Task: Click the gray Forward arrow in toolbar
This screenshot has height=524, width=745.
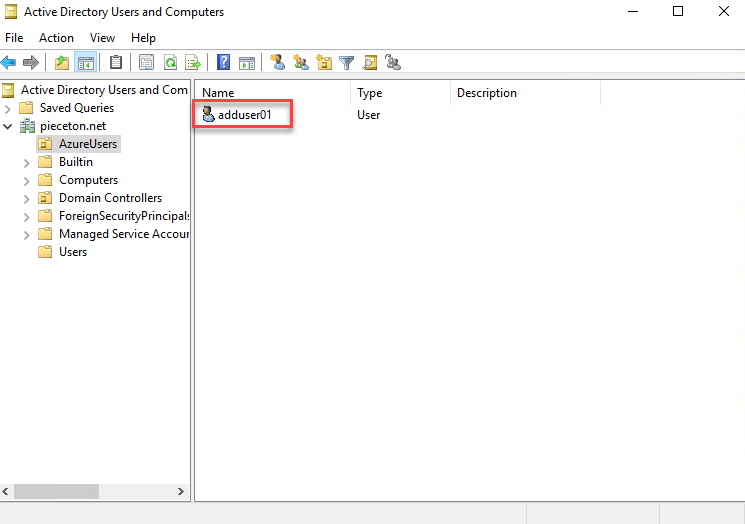Action: [31, 62]
